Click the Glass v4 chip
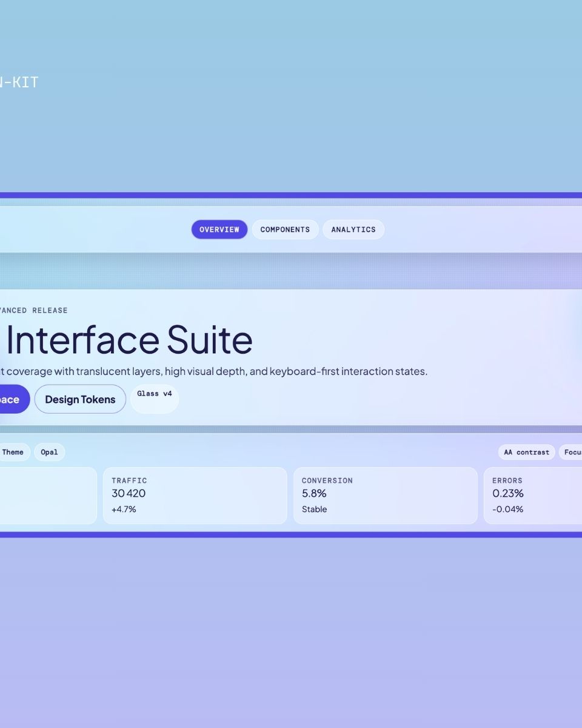The width and height of the screenshot is (582, 728). [155, 399]
